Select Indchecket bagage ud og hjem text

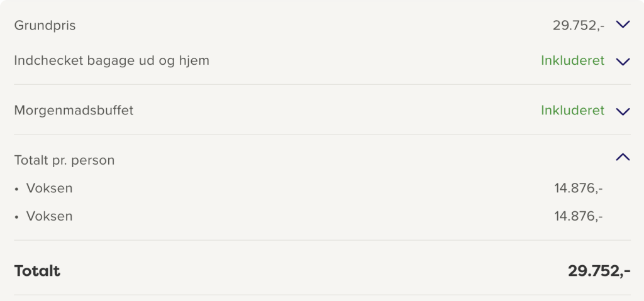(x=111, y=61)
